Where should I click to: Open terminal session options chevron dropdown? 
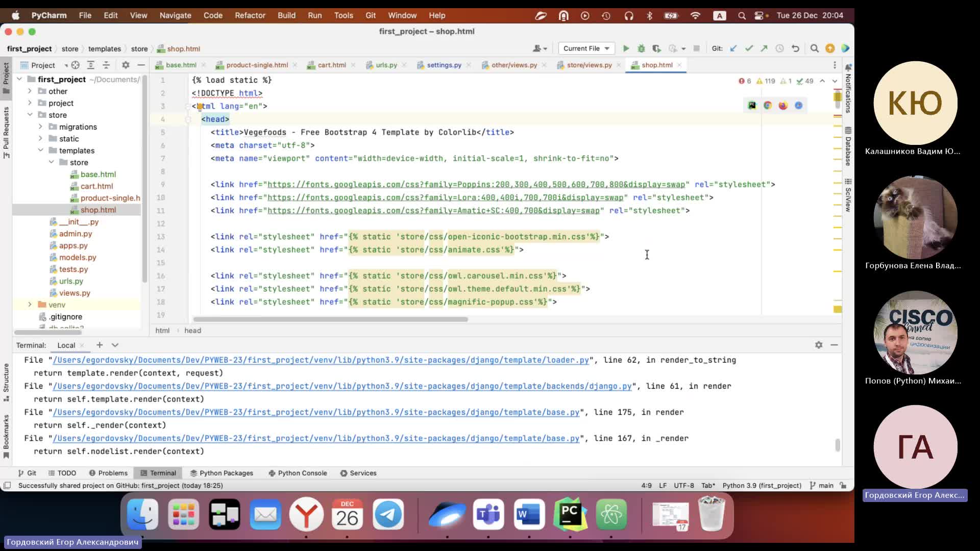(115, 345)
